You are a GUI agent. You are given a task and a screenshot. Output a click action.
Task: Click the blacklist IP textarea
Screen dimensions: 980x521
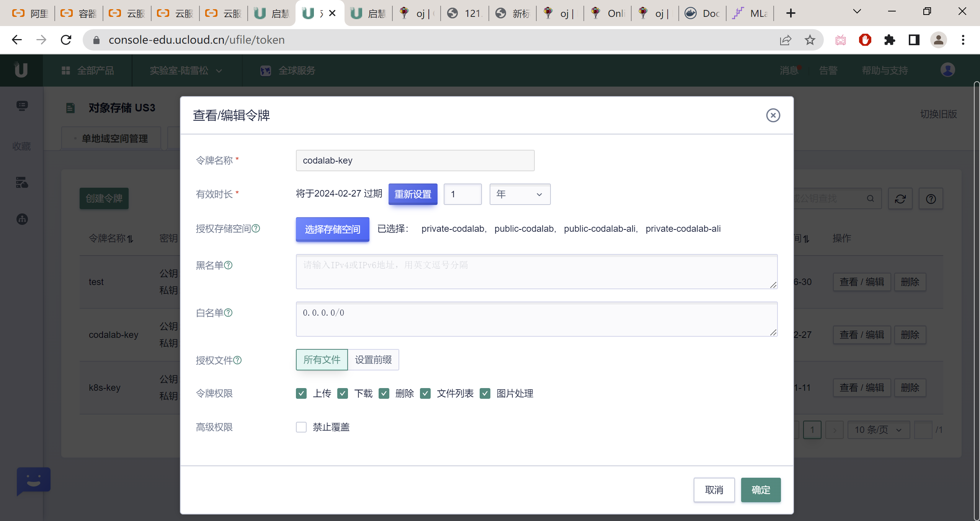pos(536,271)
